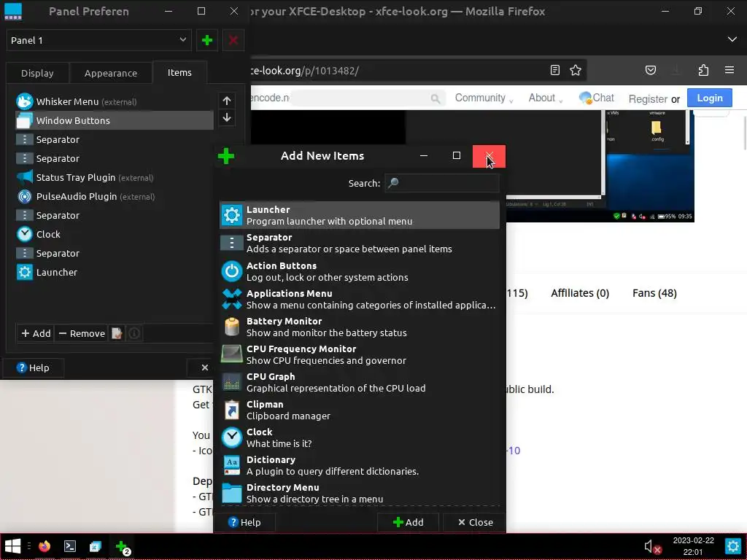Move selected item down with the arrow
747x560 pixels.
pos(227,117)
